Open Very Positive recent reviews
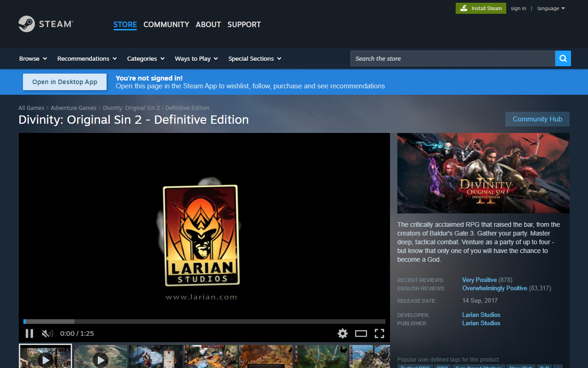This screenshot has width=588, height=368. click(479, 280)
